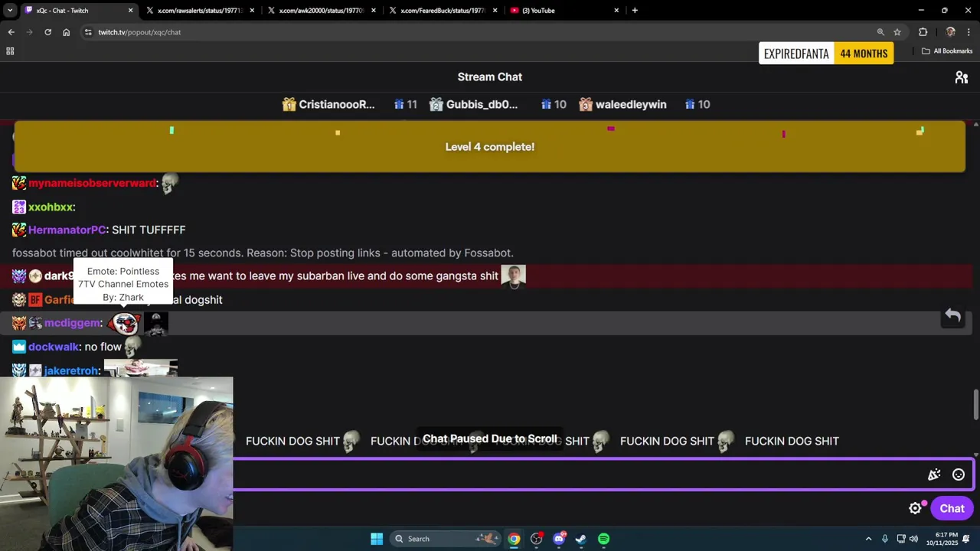Open the emote picker smiley icon
This screenshot has height=551, width=980.
point(958,474)
